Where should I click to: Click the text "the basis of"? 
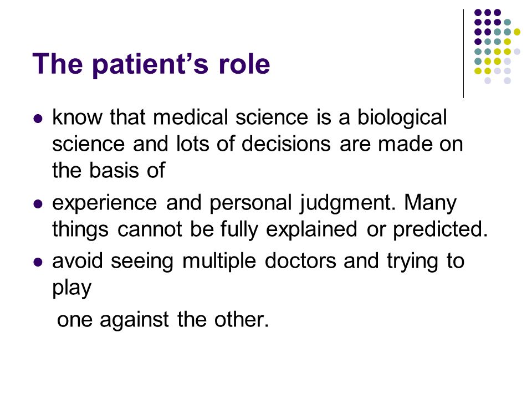pyautogui.click(x=109, y=170)
